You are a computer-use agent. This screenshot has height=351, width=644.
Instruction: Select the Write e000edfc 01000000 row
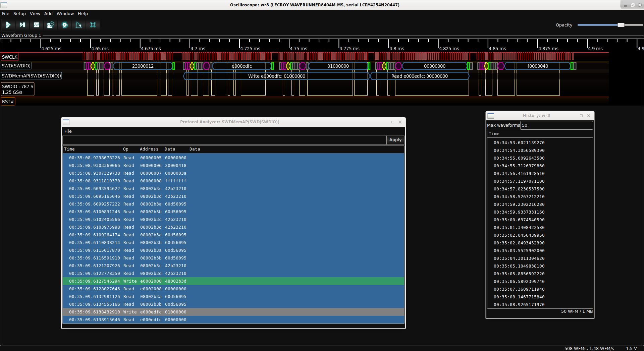tap(233, 312)
